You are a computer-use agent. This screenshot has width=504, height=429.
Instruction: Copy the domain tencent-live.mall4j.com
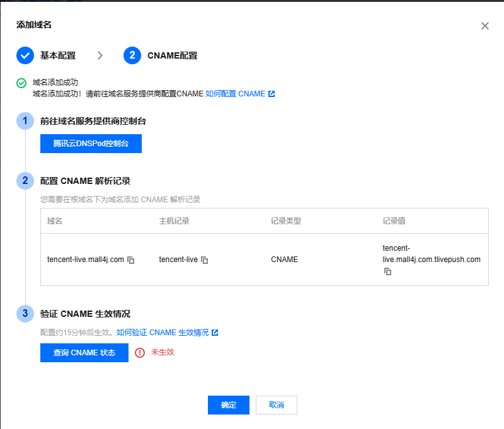coord(131,260)
